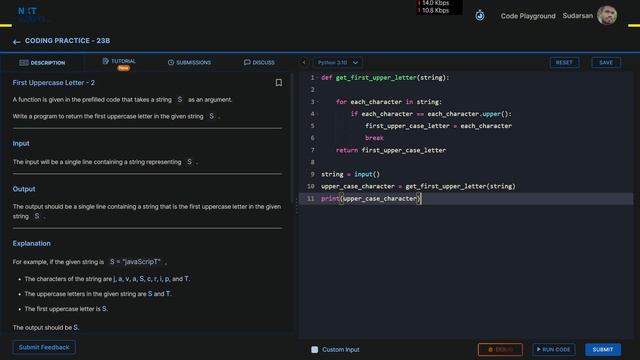Image resolution: width=640 pixels, height=360 pixels.
Task: Fold the for loop at line 3
Action: tap(317, 102)
